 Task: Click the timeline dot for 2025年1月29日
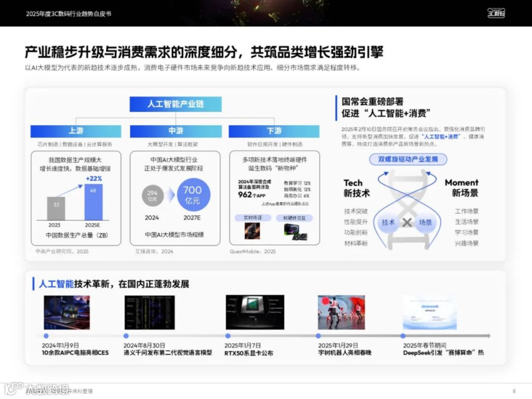(318, 336)
